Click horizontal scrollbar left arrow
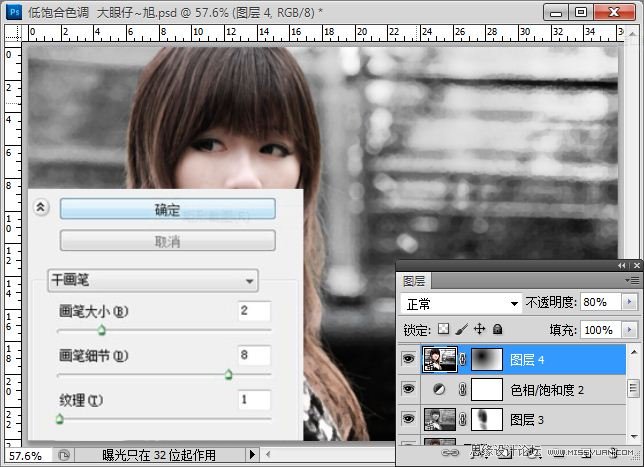 coord(268,454)
